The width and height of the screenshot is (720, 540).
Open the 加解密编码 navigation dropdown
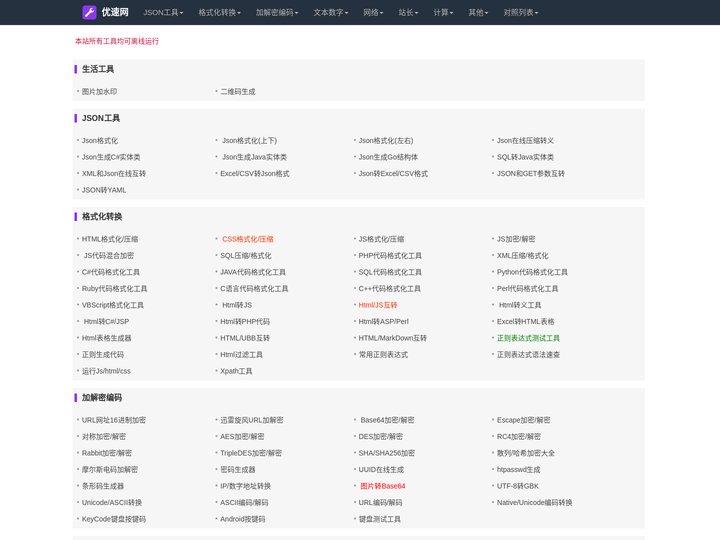(276, 12)
